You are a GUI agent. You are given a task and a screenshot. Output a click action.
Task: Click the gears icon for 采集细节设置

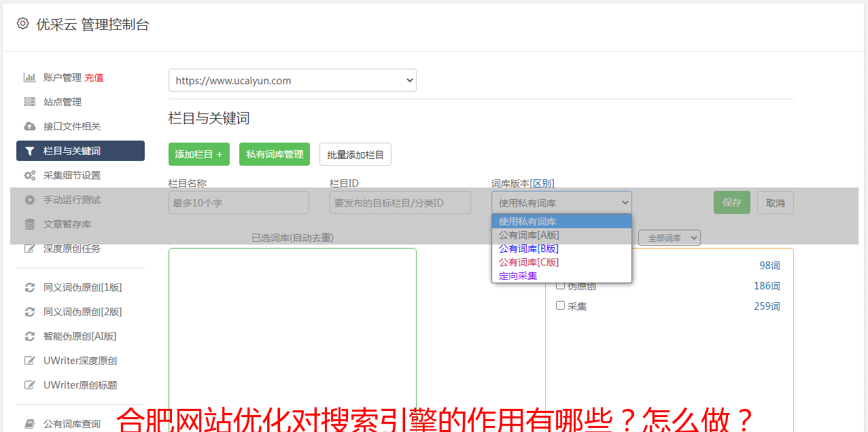(30, 175)
